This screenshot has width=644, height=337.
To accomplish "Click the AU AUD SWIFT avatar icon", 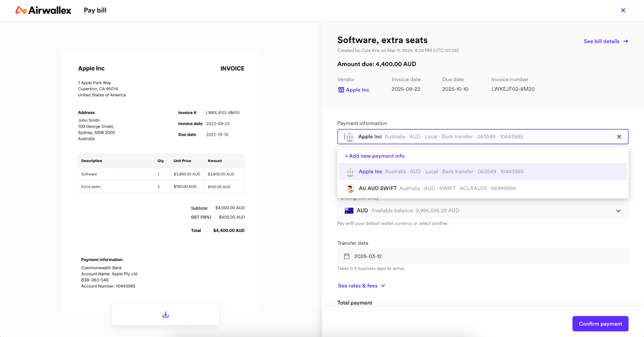I will pyautogui.click(x=350, y=188).
